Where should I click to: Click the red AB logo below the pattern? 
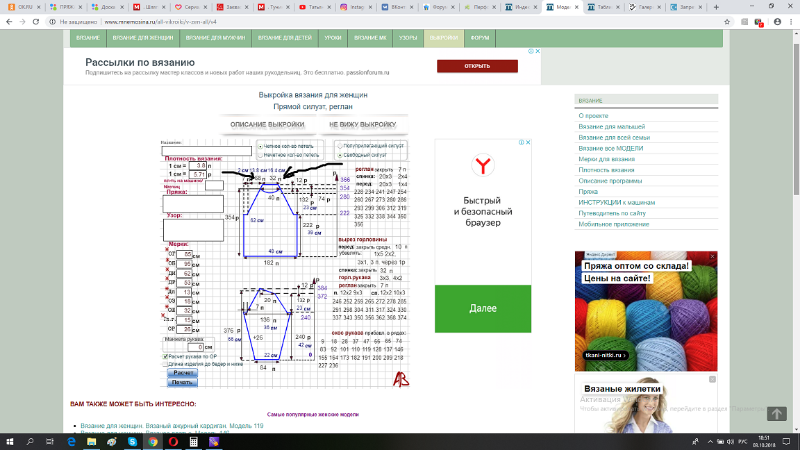pos(401,379)
